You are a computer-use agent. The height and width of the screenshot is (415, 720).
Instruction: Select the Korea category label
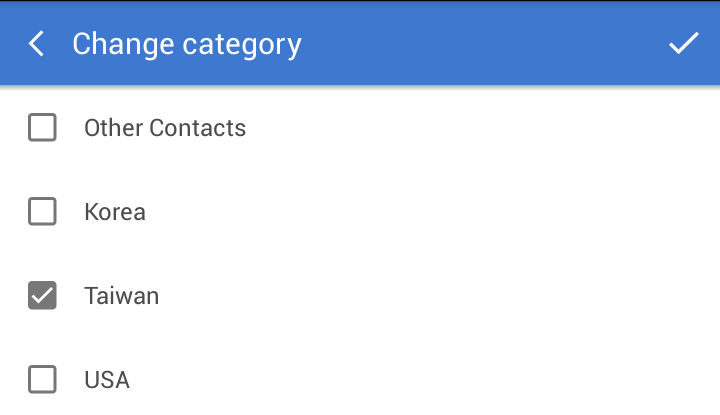click(x=115, y=212)
